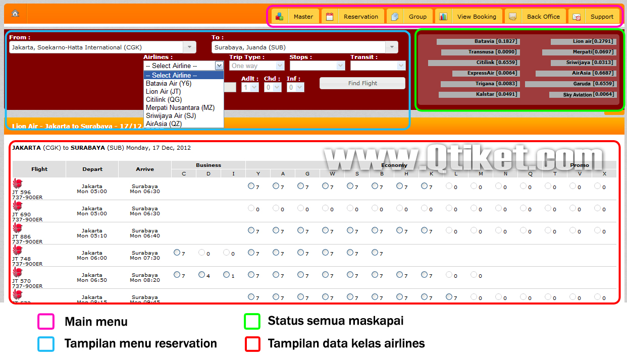The height and width of the screenshot is (364, 627).
Task: Open the Inf passenger count dropdown
Action: click(295, 87)
